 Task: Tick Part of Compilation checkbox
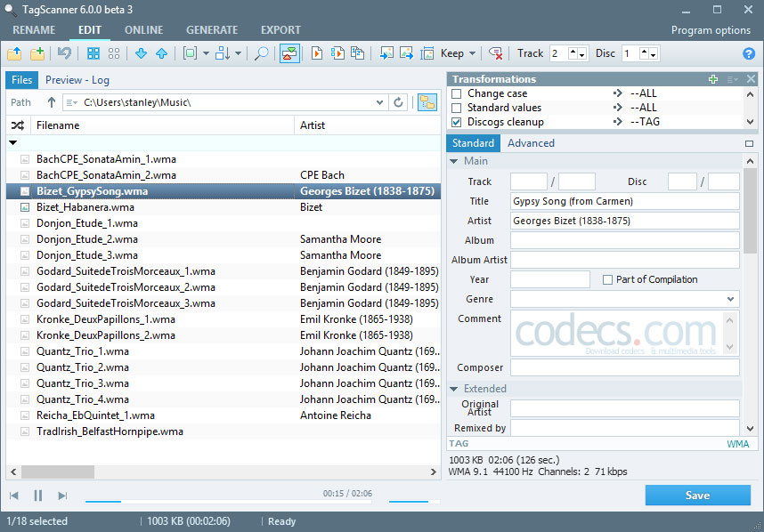tap(607, 280)
